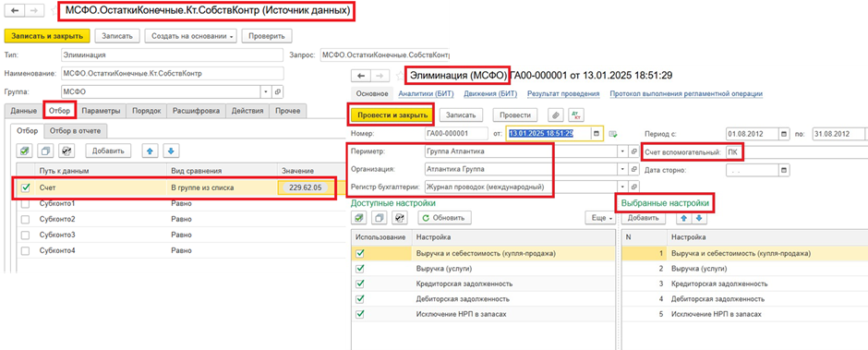Open Организация Атлантика Группа item form
868x350 pixels.
coord(633,170)
